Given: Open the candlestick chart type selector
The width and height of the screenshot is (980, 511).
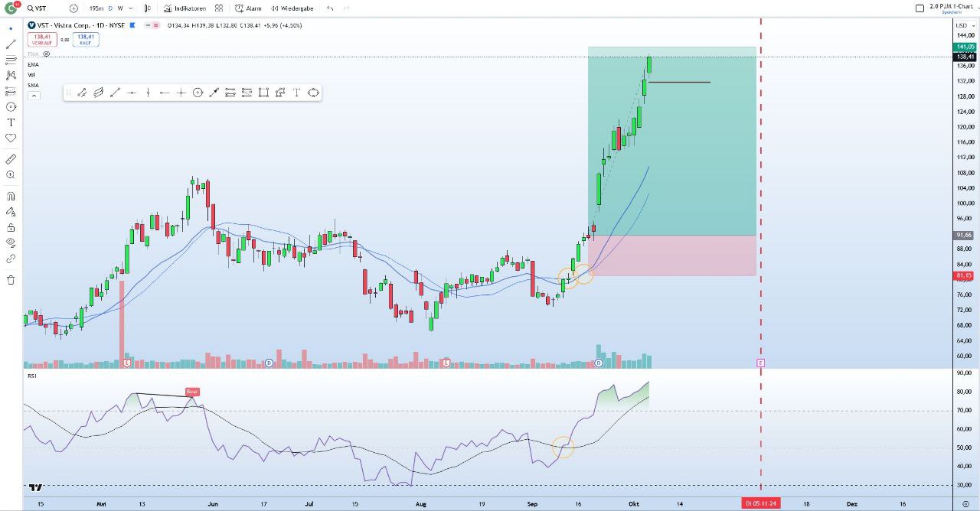Looking at the screenshot, I should click(148, 8).
